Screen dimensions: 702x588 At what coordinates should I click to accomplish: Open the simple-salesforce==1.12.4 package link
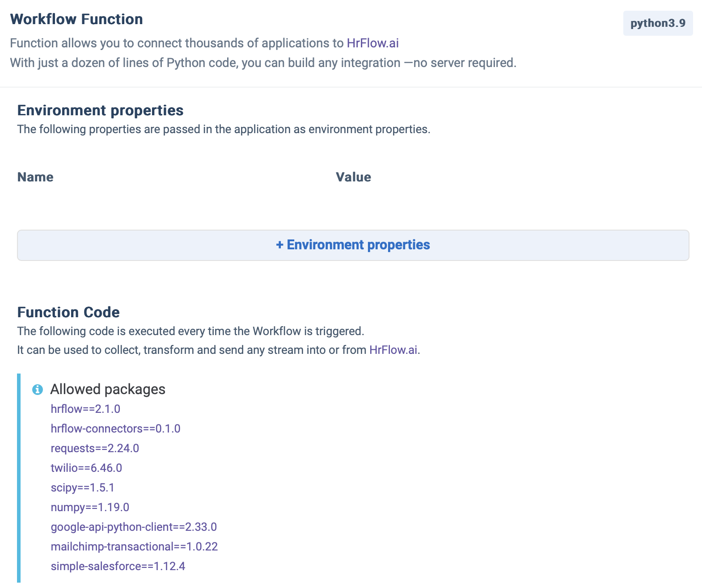(x=118, y=566)
